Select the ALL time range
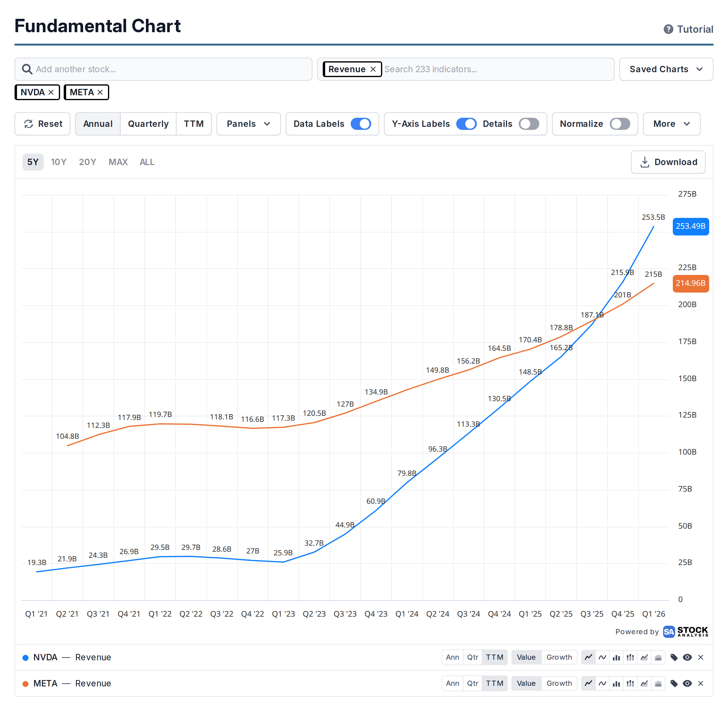The image size is (728, 721). (x=147, y=162)
